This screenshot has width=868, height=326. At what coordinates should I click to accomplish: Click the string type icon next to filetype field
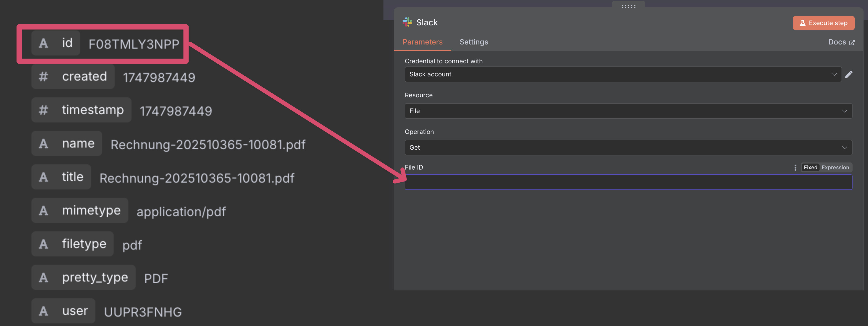click(x=43, y=244)
